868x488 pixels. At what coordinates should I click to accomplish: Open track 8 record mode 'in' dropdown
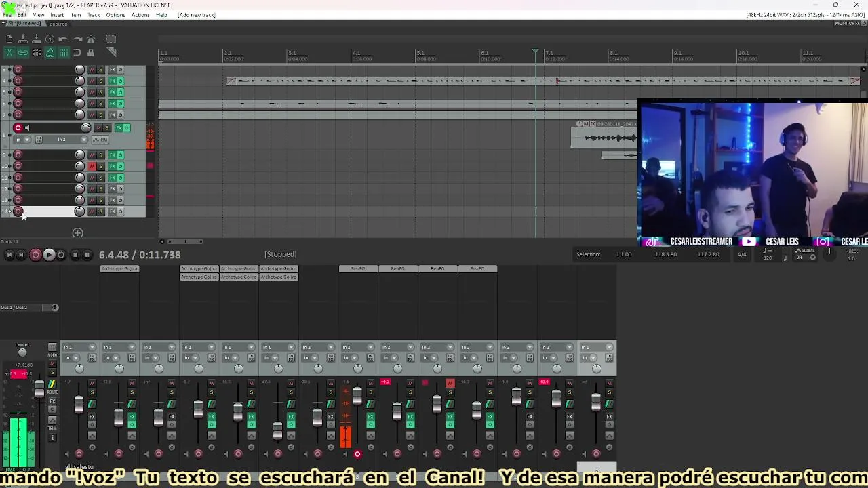coord(21,140)
